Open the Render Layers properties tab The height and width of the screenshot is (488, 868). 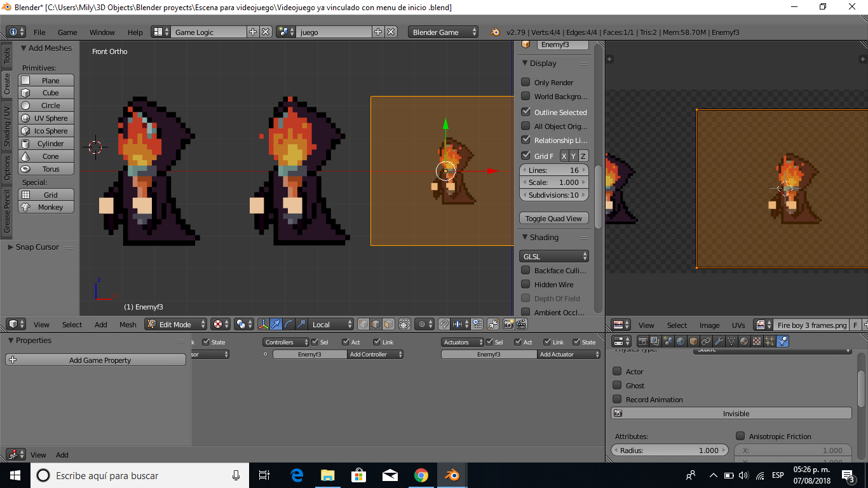pos(655,341)
